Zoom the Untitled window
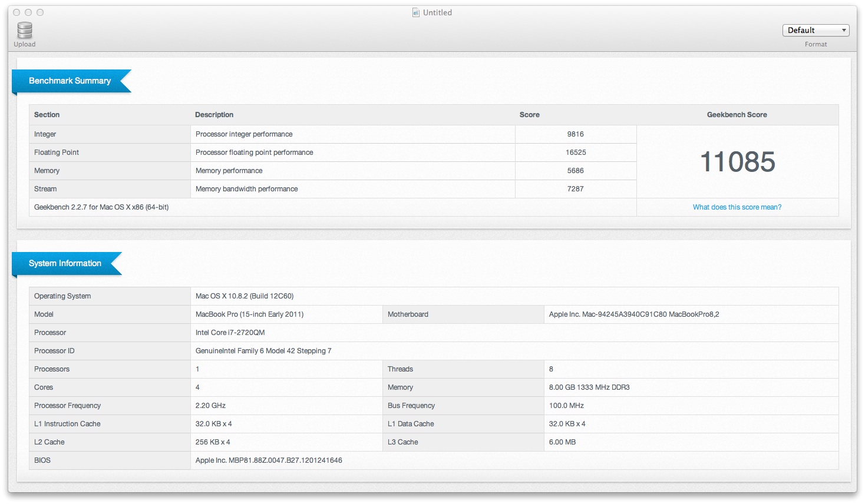The height and width of the screenshot is (504, 865). point(40,12)
